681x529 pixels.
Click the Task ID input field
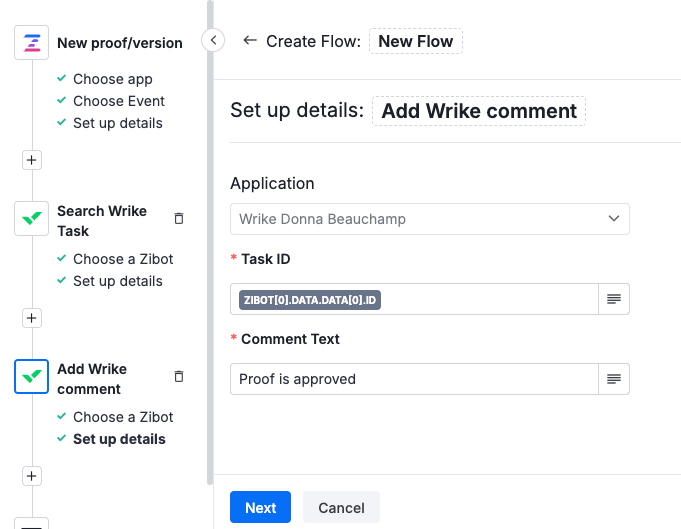pyautogui.click(x=414, y=299)
